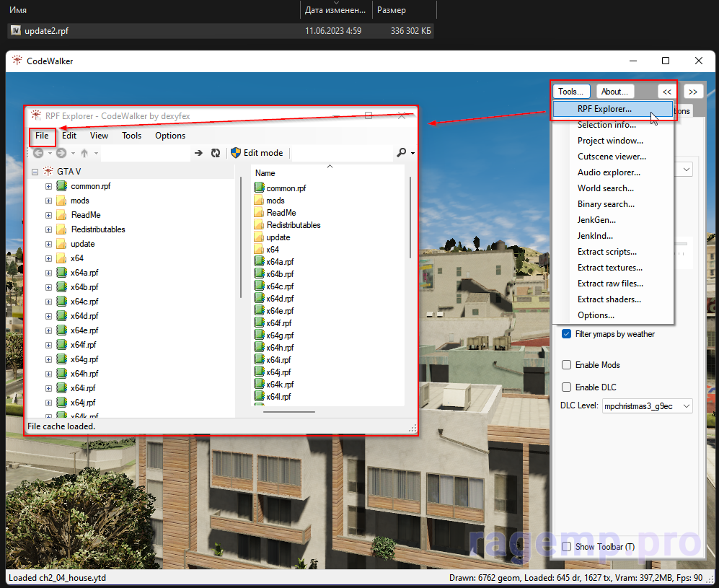719x588 pixels.
Task: Click the Go arrow beside the path box
Action: pos(198,153)
